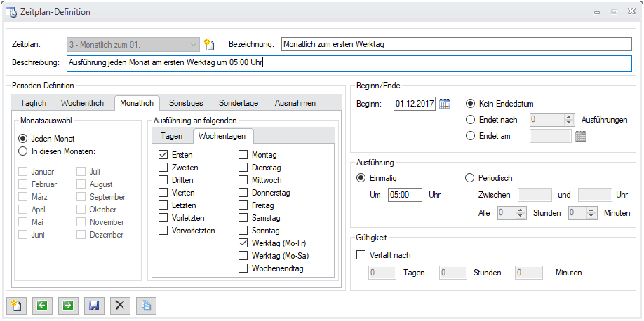Save the schedule with the floppy disk icon
The width and height of the screenshot is (644, 321).
click(x=93, y=305)
